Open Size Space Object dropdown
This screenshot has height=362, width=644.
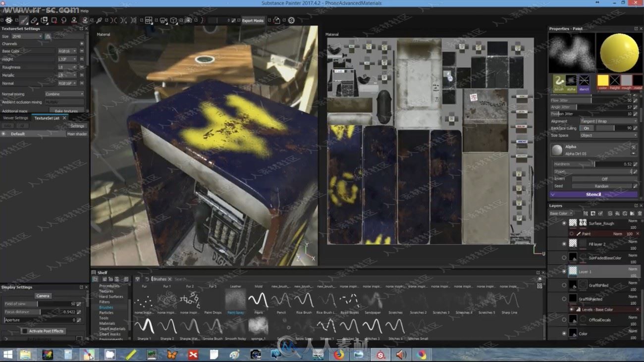click(x=608, y=135)
